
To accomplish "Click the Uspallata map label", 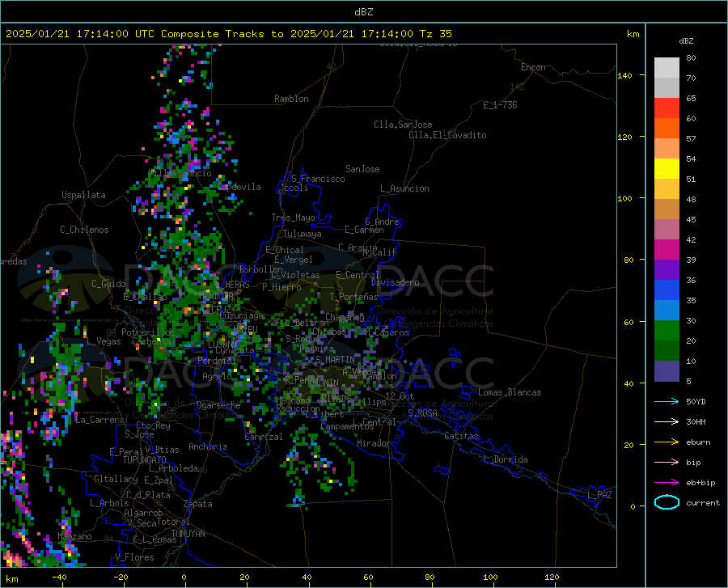I will [x=83, y=195].
